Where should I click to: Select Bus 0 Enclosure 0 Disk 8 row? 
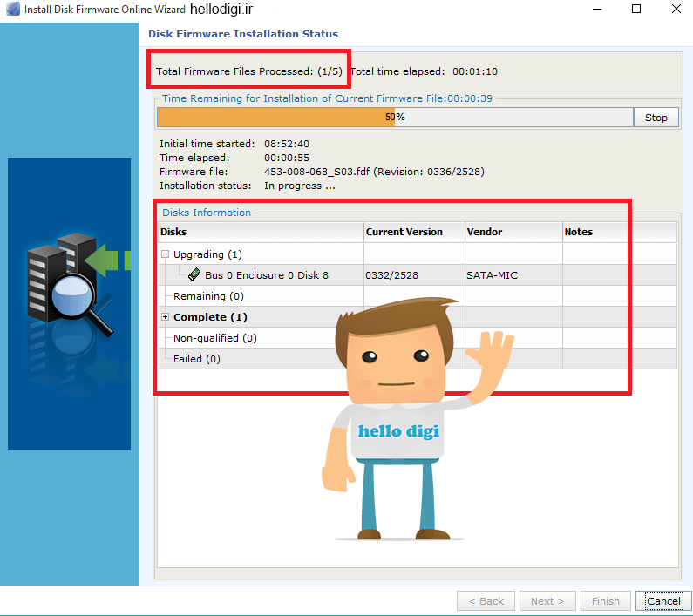pos(418,275)
